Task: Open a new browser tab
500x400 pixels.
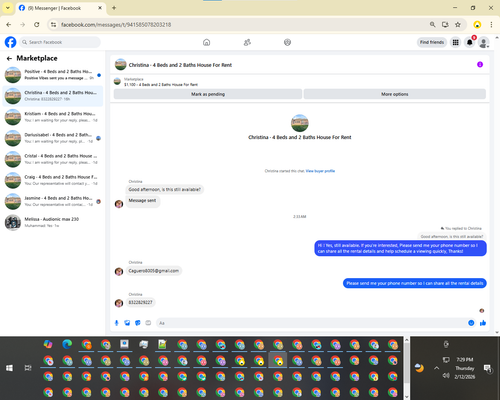Action: pyautogui.click(x=114, y=8)
